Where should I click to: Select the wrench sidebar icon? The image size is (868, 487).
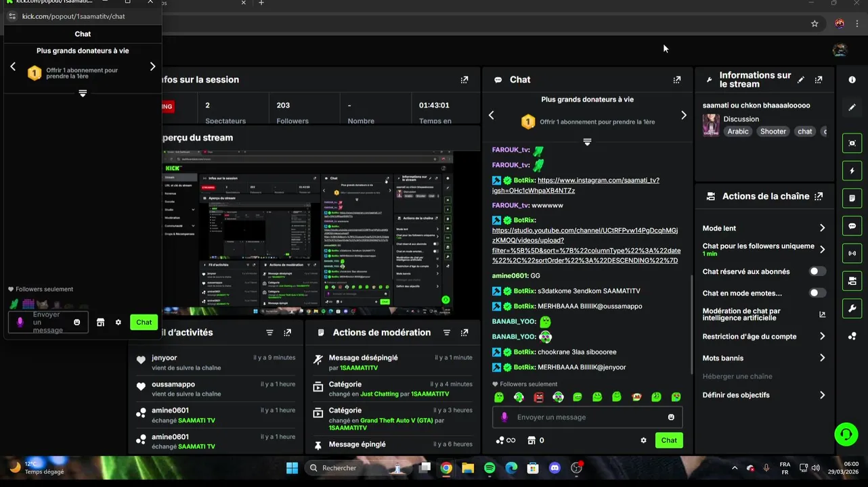pyautogui.click(x=852, y=308)
